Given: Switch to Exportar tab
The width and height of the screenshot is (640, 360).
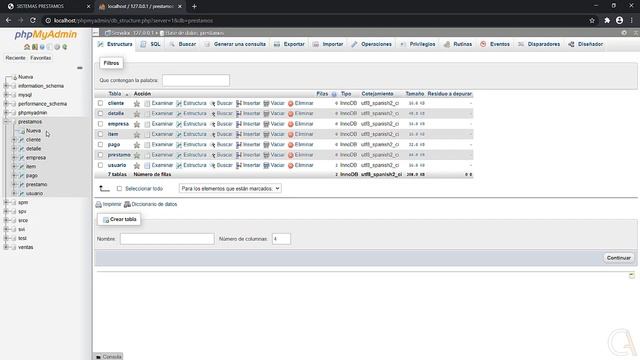Looking at the screenshot, I should (x=289, y=44).
